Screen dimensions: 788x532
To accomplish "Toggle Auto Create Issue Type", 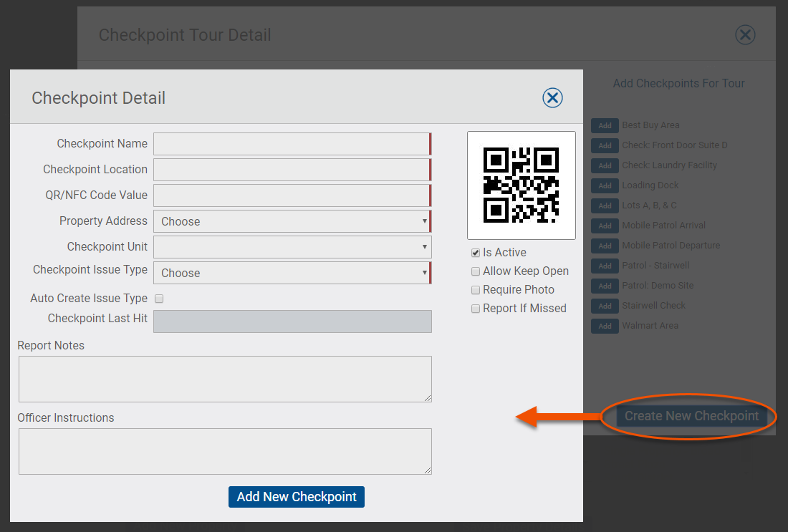I will 158,299.
